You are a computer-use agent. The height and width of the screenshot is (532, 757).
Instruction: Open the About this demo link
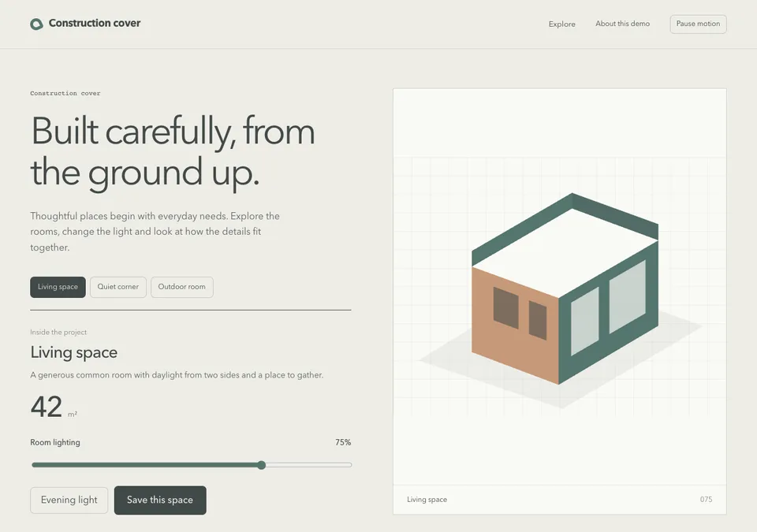[x=622, y=24]
